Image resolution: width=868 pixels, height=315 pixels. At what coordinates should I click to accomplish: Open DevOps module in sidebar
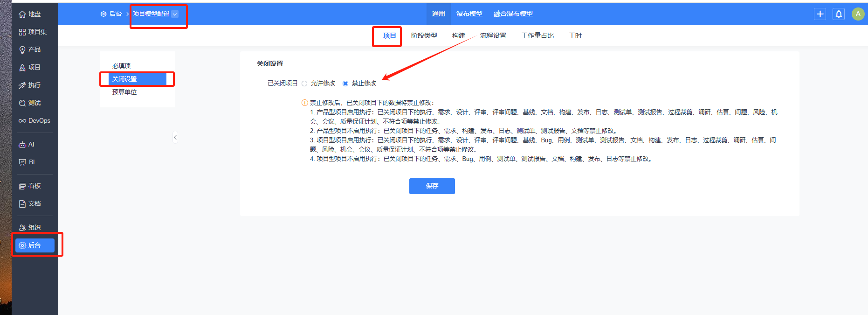[x=34, y=120]
